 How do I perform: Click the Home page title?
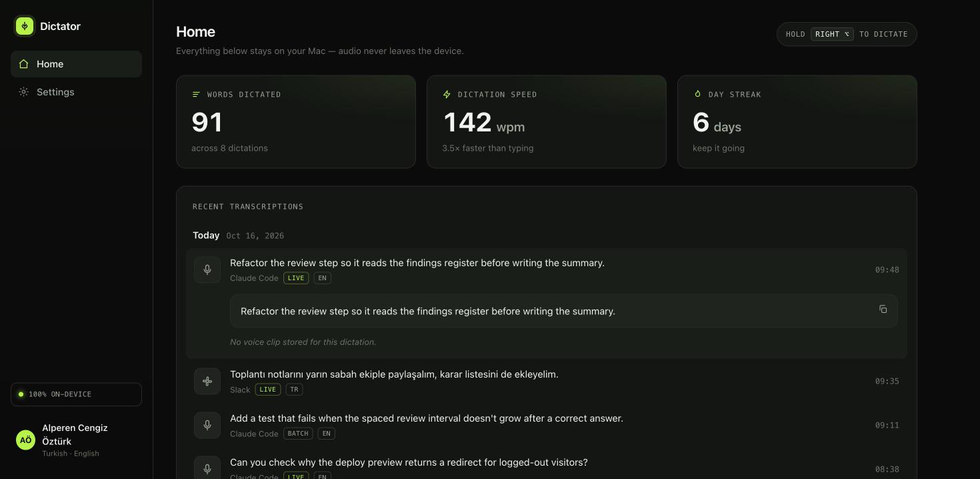(x=195, y=31)
